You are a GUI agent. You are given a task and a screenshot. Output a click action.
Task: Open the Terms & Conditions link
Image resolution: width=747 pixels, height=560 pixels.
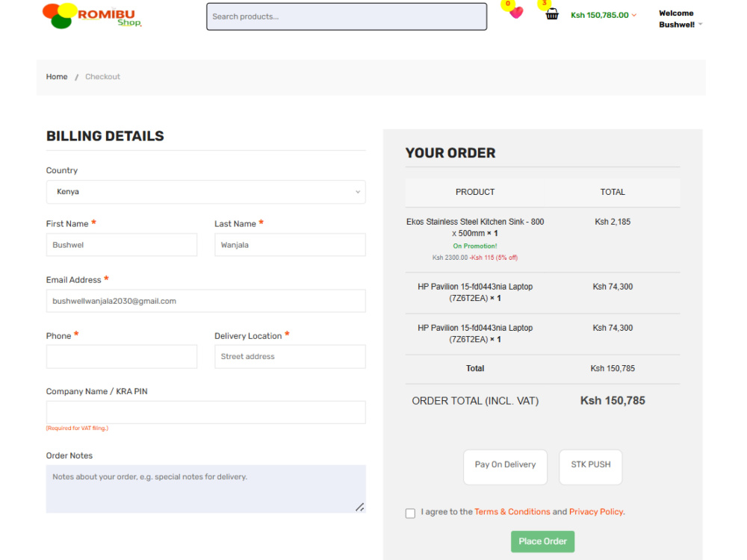512,512
